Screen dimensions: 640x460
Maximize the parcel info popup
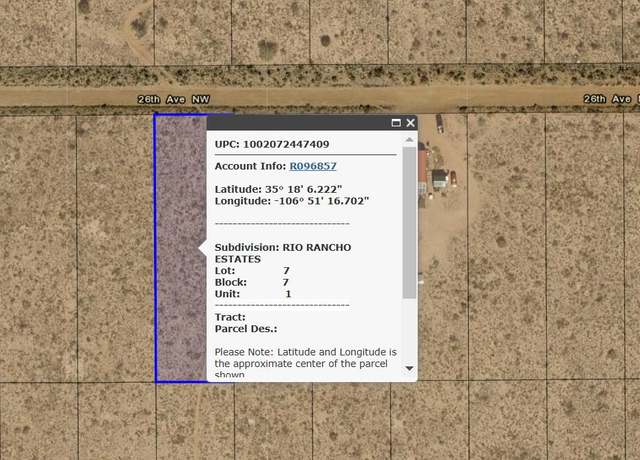396,123
